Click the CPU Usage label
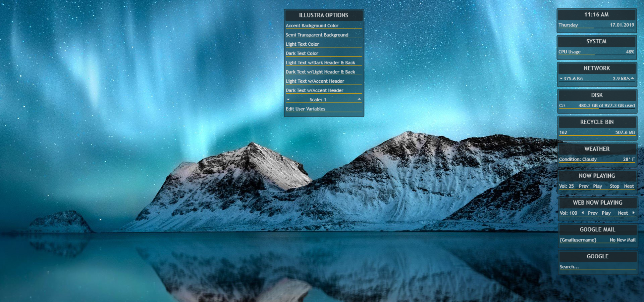The width and height of the screenshot is (644, 302). coord(569,52)
